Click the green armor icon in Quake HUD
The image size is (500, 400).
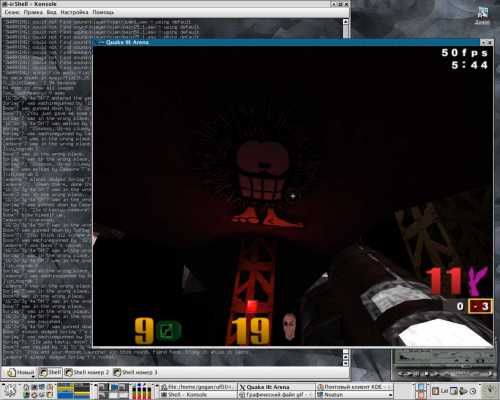169,331
